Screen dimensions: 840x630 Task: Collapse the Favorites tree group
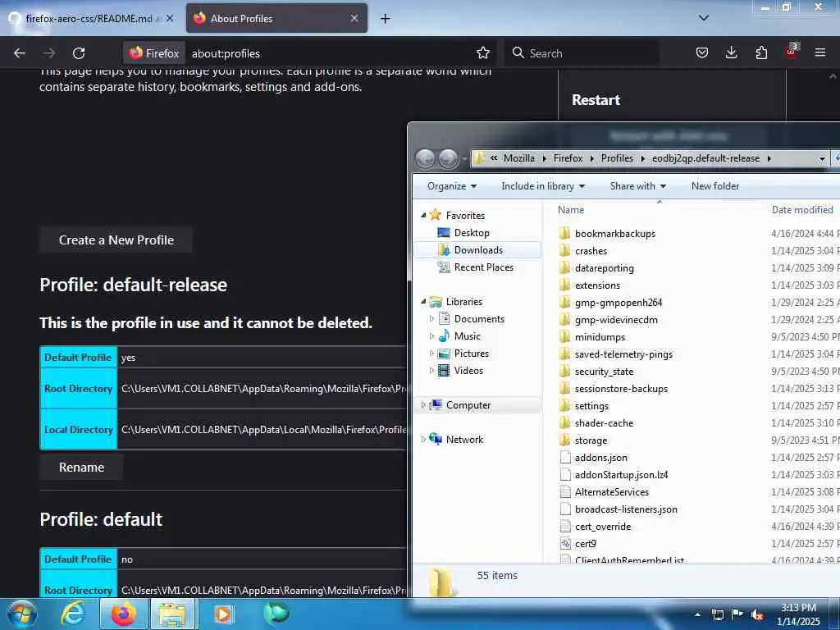[423, 216]
